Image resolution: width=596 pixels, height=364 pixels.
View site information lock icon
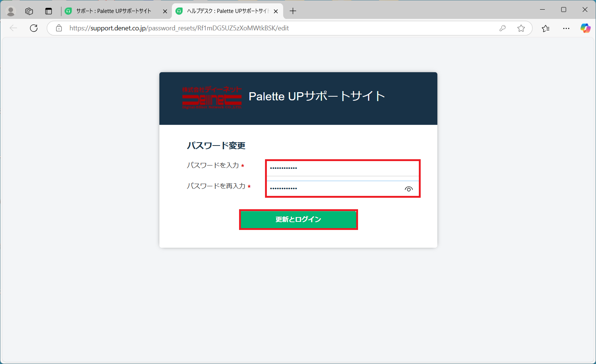point(59,28)
